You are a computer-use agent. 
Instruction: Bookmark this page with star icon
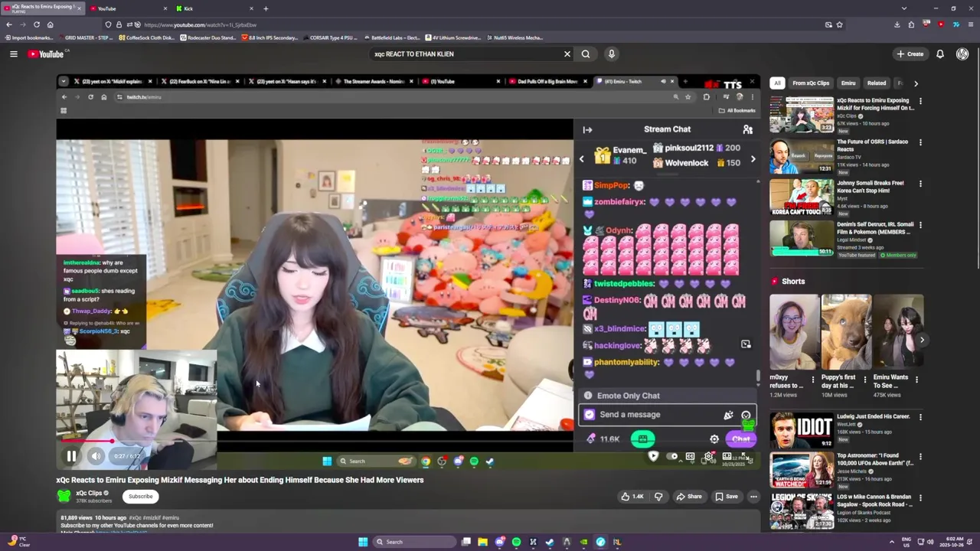point(839,24)
